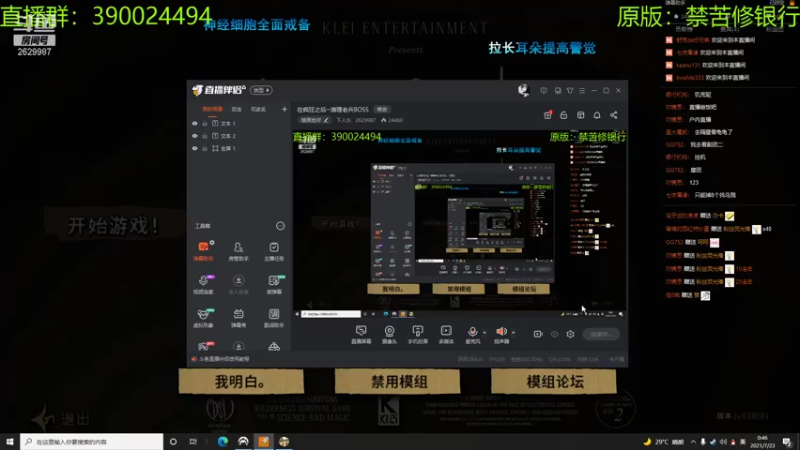800x450 pixels.
Task: Toggle visibility eye of 全屏 1 source
Action: [194, 148]
